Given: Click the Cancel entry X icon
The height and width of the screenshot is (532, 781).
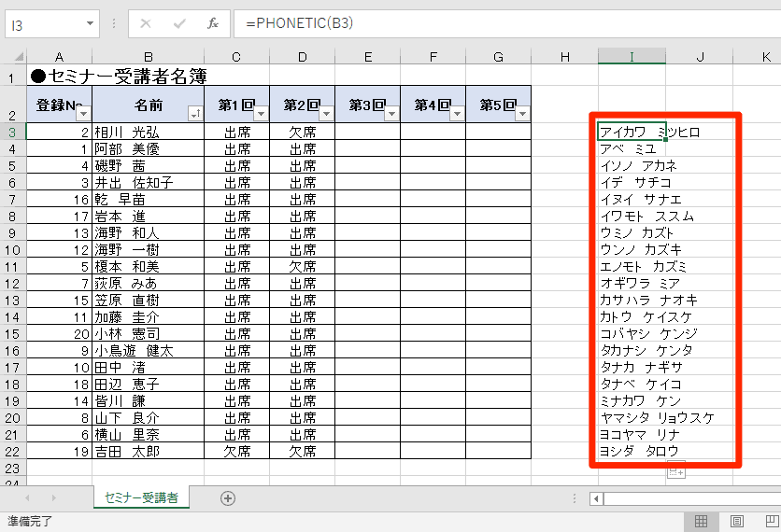Looking at the screenshot, I should coord(146,23).
